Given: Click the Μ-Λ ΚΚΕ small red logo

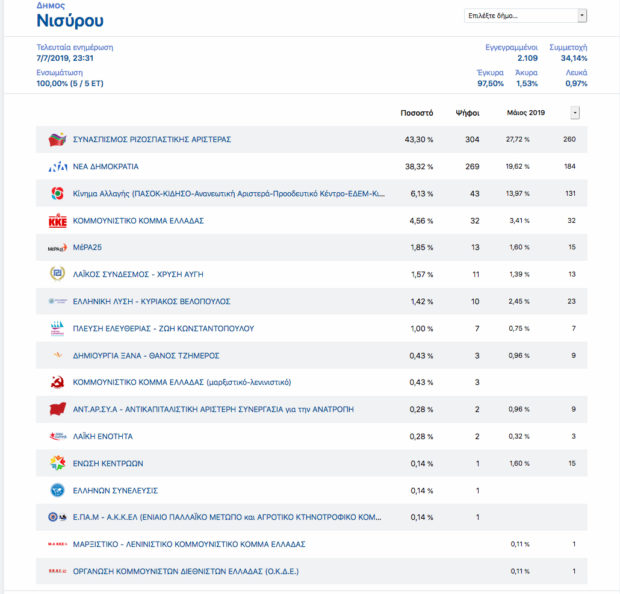Looking at the screenshot, I should pos(58,544).
